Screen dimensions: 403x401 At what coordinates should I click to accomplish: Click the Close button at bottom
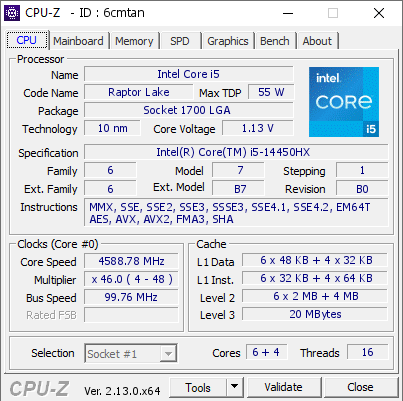click(360, 387)
